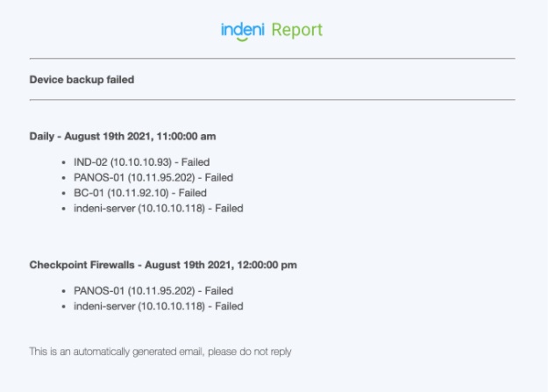Click the bullet beside Daily PANOS-01 entry
The image size is (548, 392).
(x=65, y=177)
